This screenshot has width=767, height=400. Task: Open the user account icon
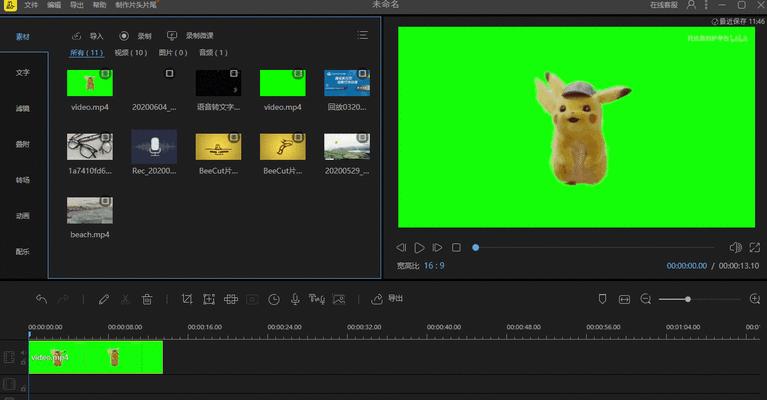tap(691, 5)
